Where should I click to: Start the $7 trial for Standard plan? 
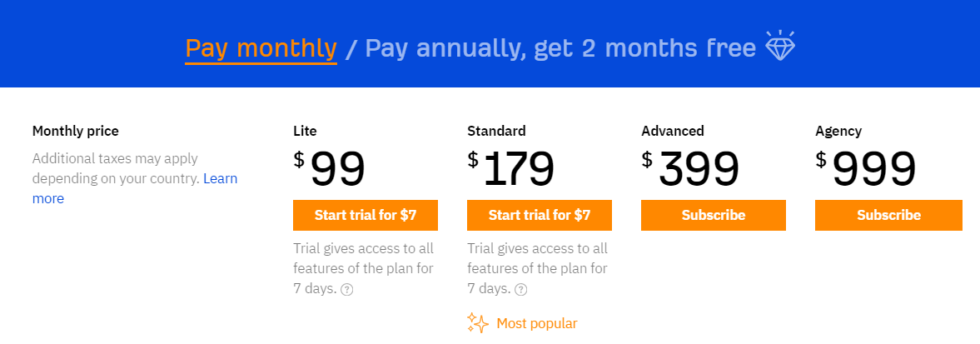pos(540,215)
